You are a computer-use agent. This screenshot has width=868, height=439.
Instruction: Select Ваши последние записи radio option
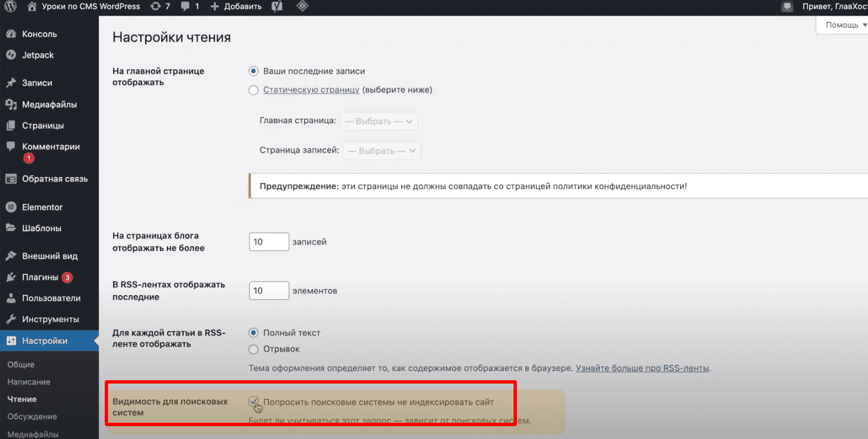(253, 72)
